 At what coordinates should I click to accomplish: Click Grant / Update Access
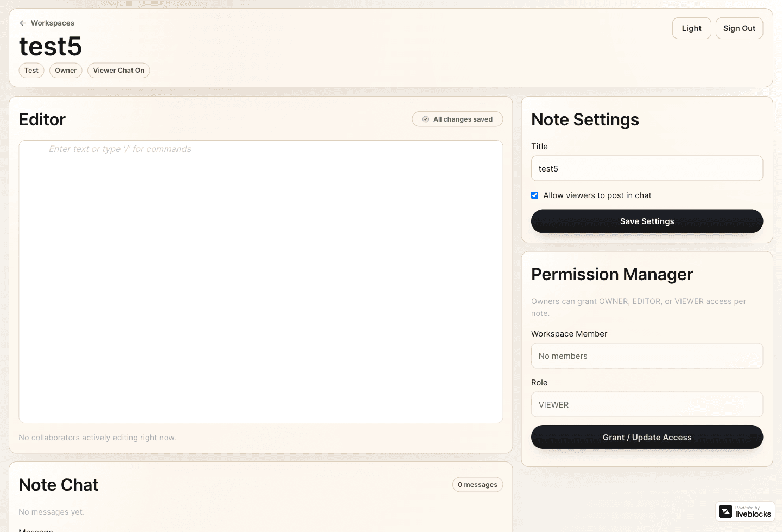coord(647,437)
